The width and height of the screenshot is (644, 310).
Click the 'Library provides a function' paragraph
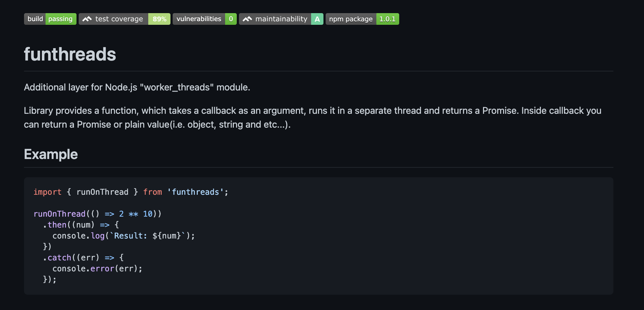coord(313,117)
